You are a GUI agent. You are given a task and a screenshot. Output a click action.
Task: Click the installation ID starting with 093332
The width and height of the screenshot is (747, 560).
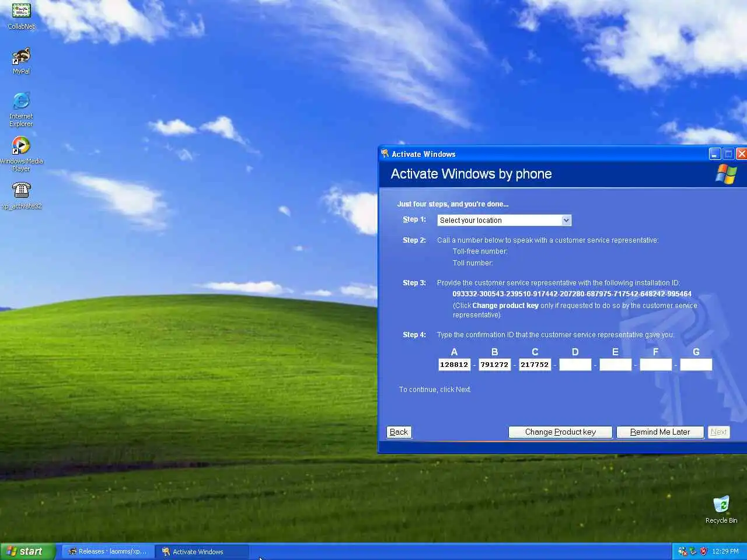[x=572, y=294]
